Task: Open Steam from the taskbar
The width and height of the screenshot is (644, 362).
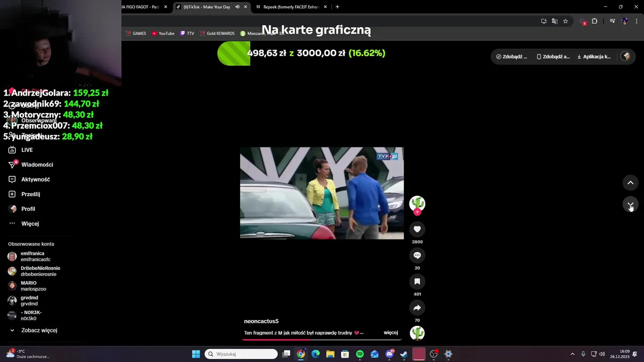Action: point(404,354)
